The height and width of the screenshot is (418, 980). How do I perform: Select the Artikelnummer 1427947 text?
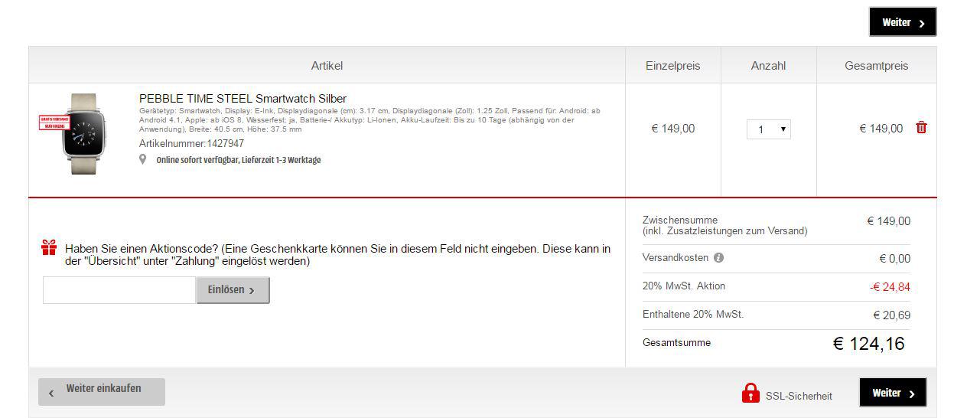click(191, 143)
